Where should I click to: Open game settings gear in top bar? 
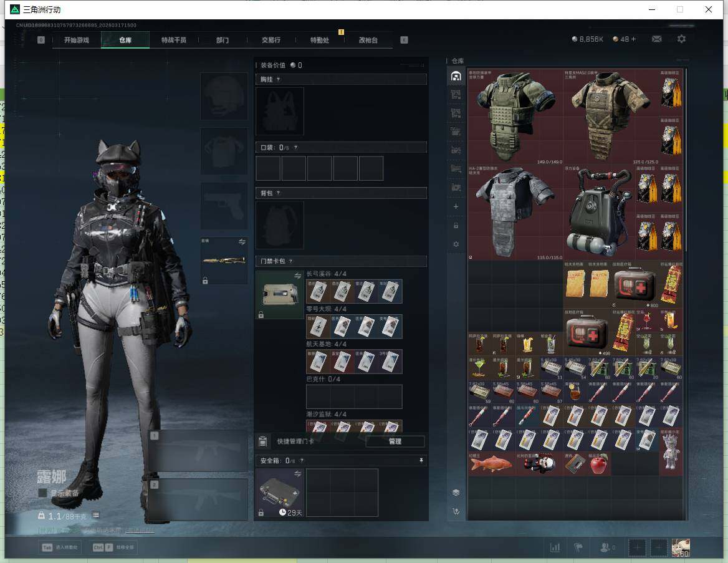click(x=681, y=39)
